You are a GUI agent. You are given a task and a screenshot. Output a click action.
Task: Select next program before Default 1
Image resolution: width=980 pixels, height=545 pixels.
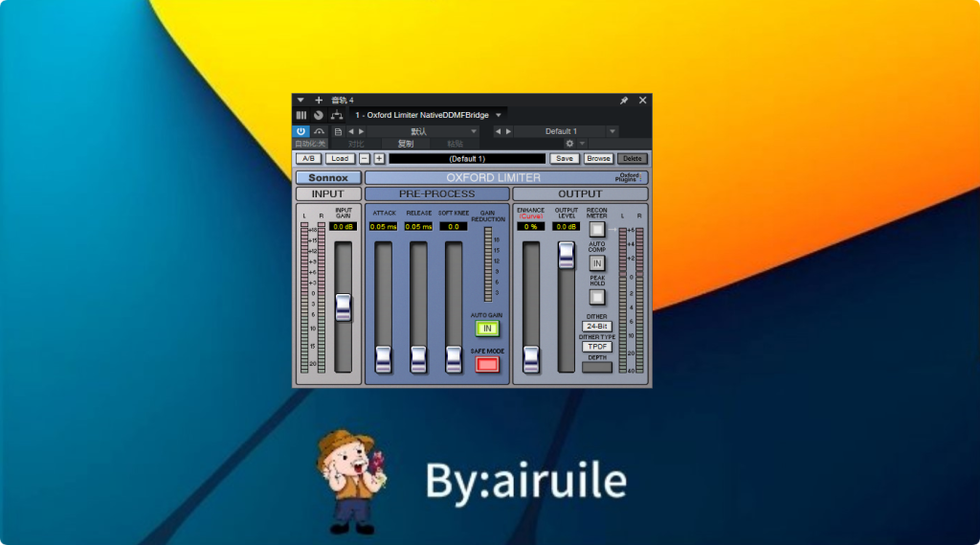click(508, 131)
